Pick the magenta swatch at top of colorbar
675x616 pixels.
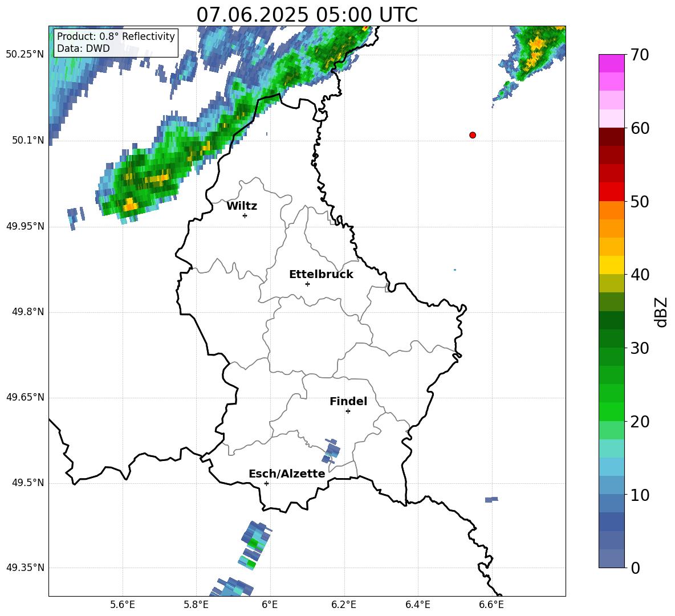[x=611, y=63]
